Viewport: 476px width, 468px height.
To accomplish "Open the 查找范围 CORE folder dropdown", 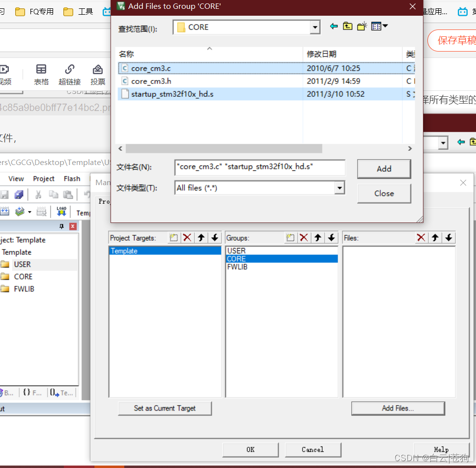I will pyautogui.click(x=315, y=28).
